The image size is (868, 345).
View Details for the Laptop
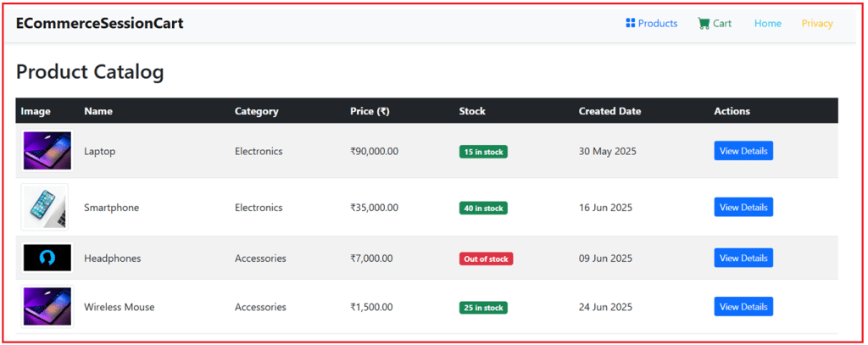tap(743, 151)
